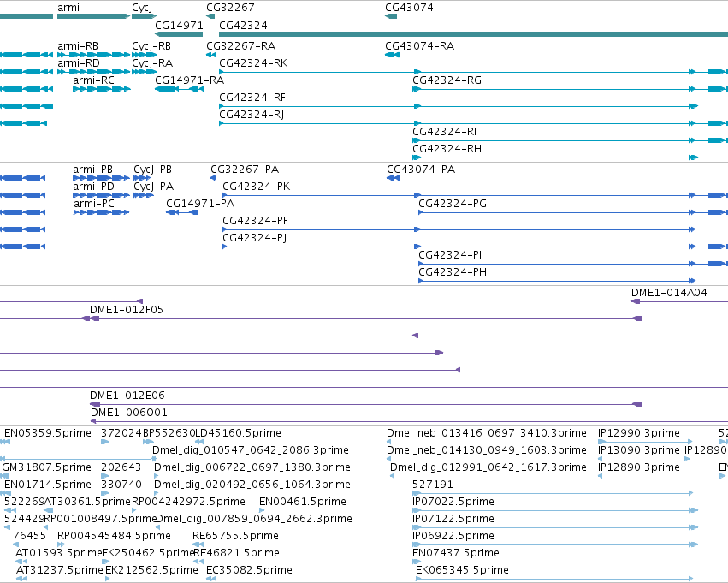Image resolution: width=728 pixels, height=583 pixels.
Task: Select Dmel_dig_006722_0697_1380.3prime
Action: point(252,468)
